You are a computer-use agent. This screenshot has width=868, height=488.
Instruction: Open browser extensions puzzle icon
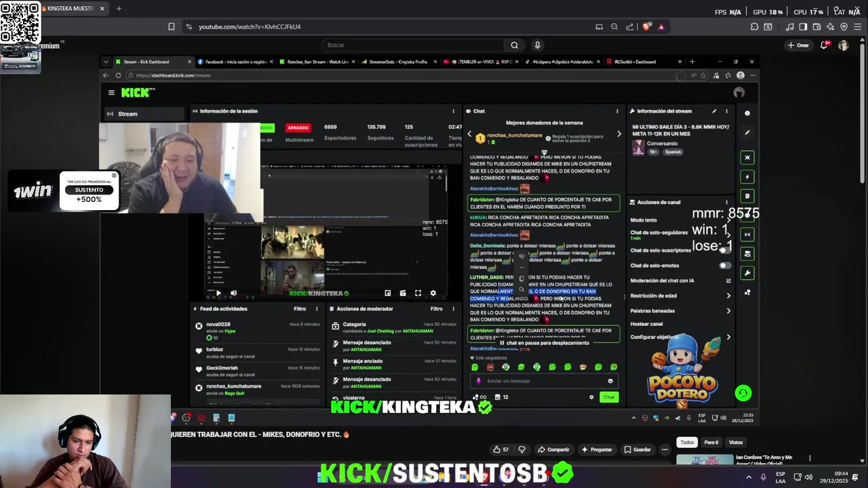coord(754,27)
